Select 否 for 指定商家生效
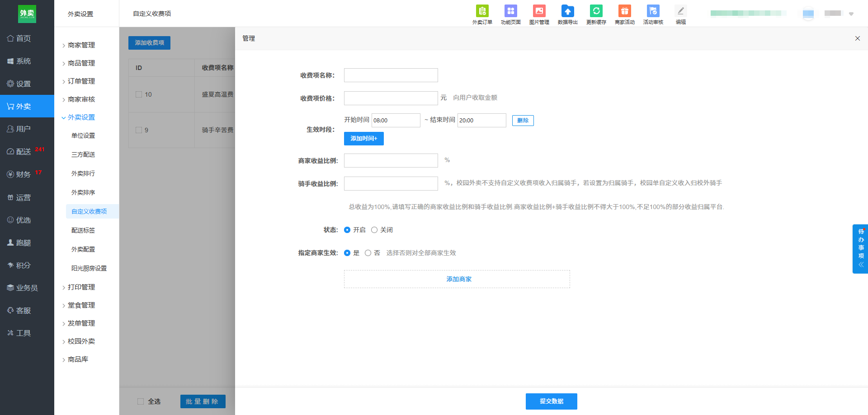Image resolution: width=868 pixels, height=415 pixels. click(368, 253)
